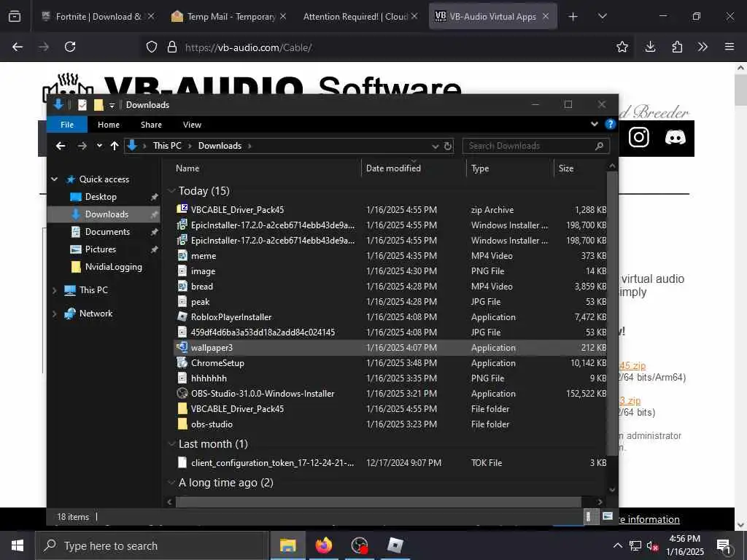Click New folder quick access toolbar icon
This screenshot has height=560, width=747.
click(98, 105)
